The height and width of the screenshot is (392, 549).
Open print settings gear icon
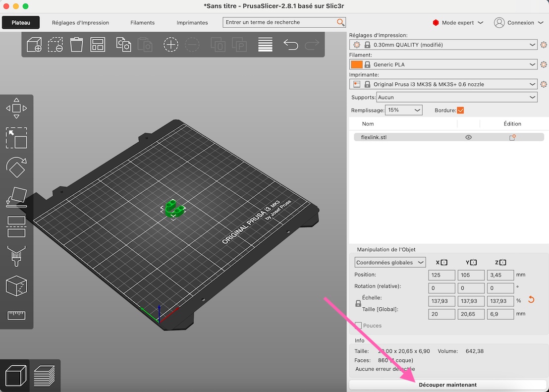544,45
